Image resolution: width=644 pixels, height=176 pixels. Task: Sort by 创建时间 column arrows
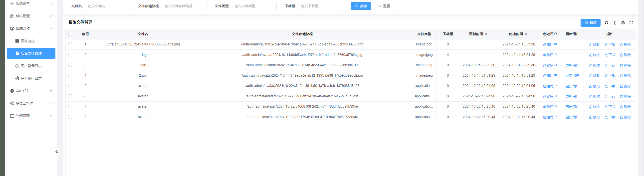[526, 34]
